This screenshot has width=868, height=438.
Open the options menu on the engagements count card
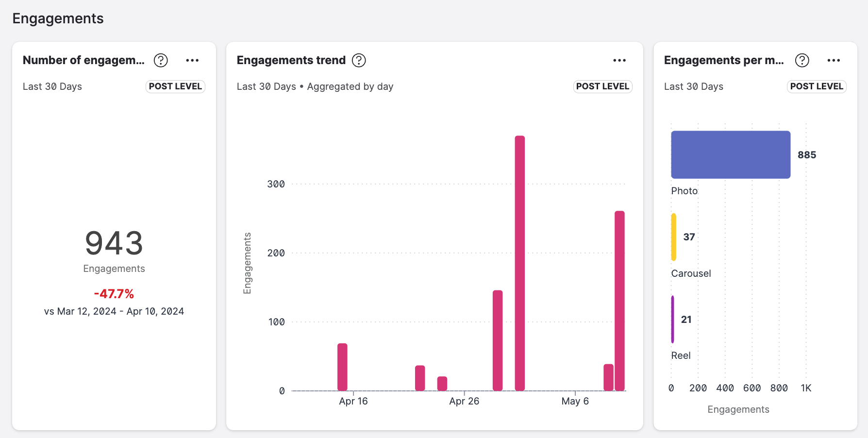click(x=192, y=60)
